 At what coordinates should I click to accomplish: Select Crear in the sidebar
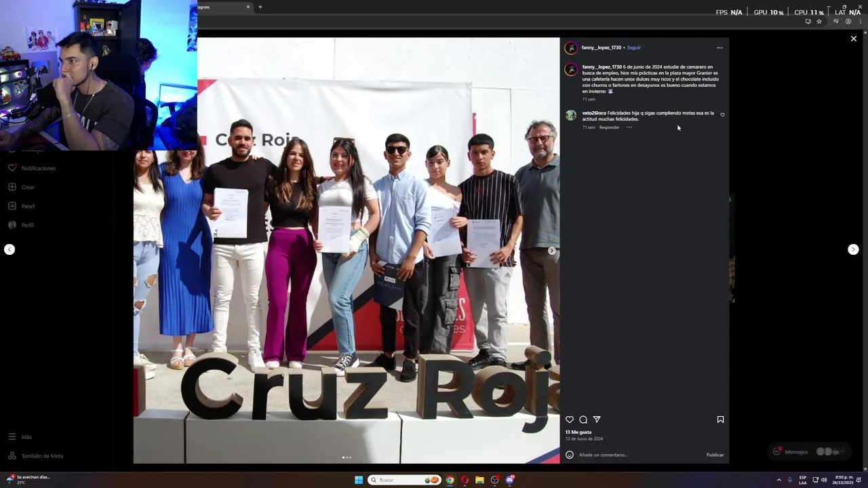21,187
